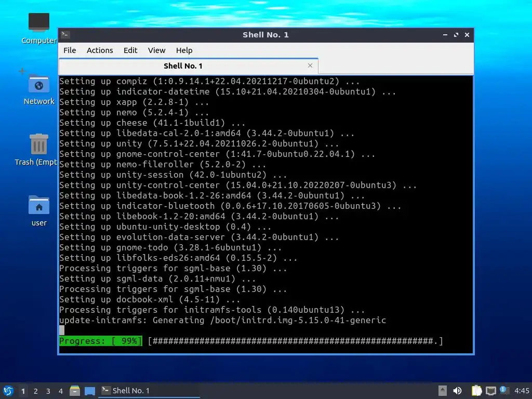This screenshot has height=399, width=532.
Task: Click the user home folder desktop icon
Action: pos(38,210)
